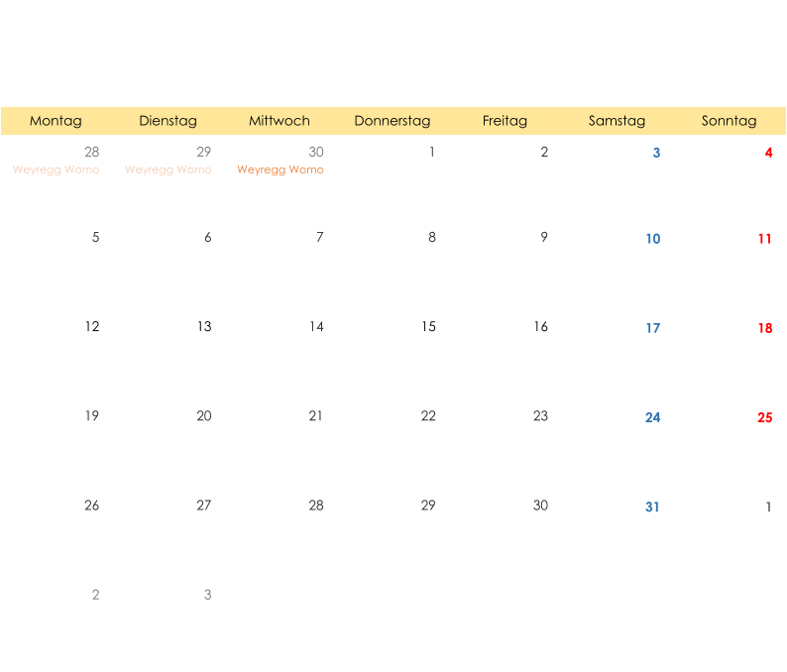Select the greyed-out day 3 in last row

tap(207, 595)
